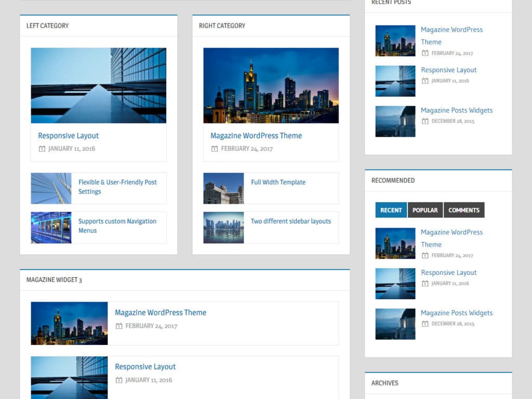Click glass building thumbnail in Recommended widget

click(395, 284)
